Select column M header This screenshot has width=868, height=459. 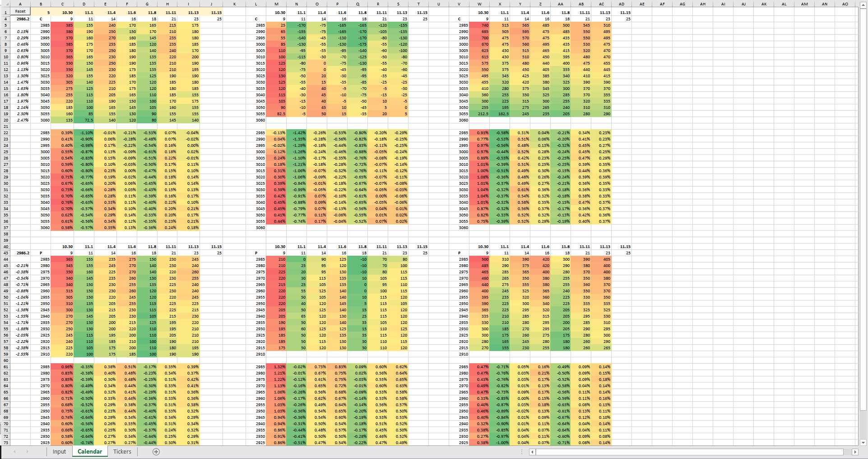(x=276, y=4)
